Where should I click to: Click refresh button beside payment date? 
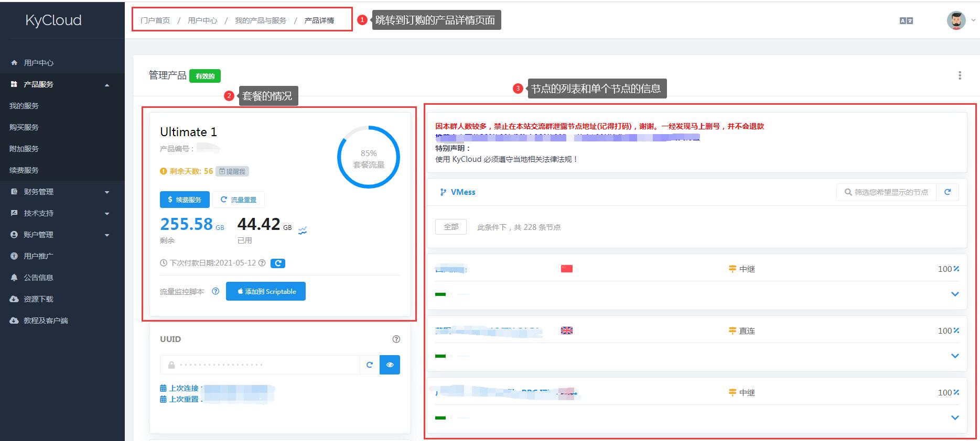point(278,263)
